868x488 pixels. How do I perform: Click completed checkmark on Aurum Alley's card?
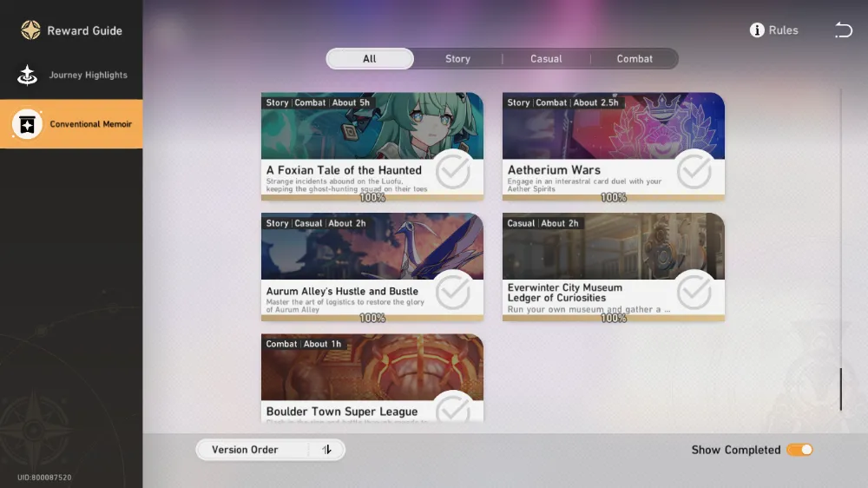pos(453,291)
